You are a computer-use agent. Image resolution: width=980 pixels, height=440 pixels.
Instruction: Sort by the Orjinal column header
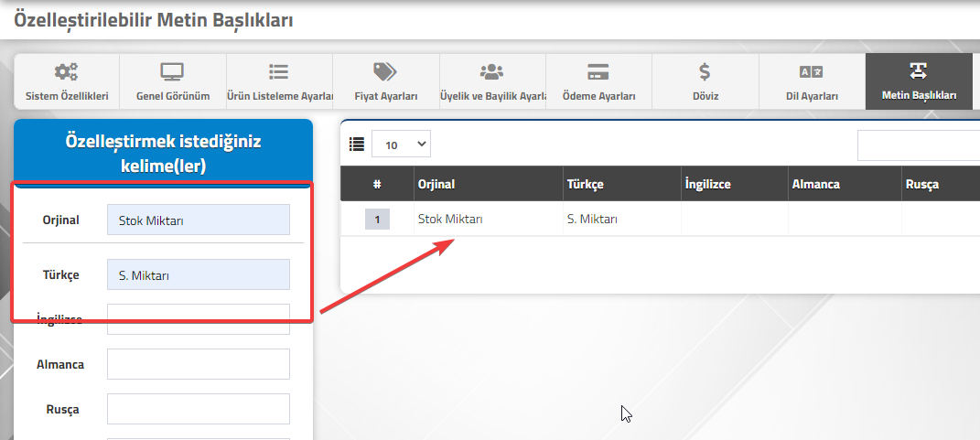click(x=488, y=184)
